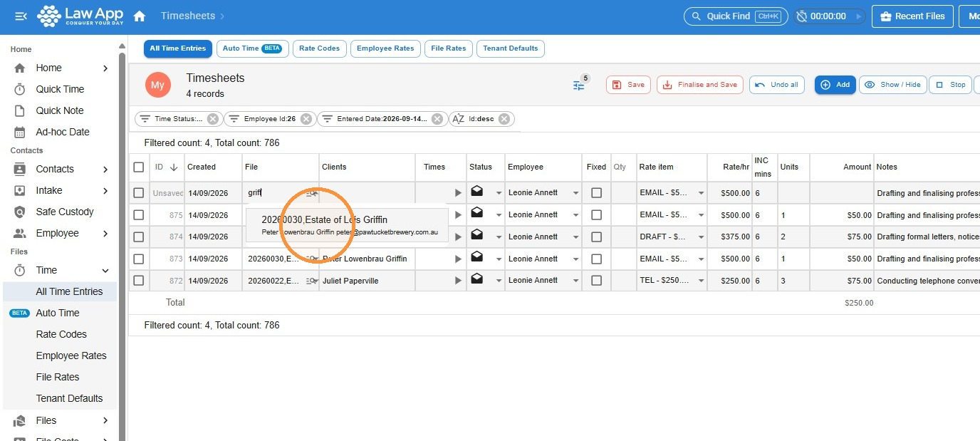Toggle Fixed checkbox in row 874
980x441 pixels.
point(596,237)
